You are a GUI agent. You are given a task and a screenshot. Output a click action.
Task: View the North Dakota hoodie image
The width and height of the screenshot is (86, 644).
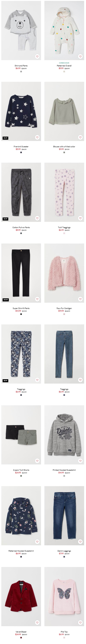pos(64,435)
